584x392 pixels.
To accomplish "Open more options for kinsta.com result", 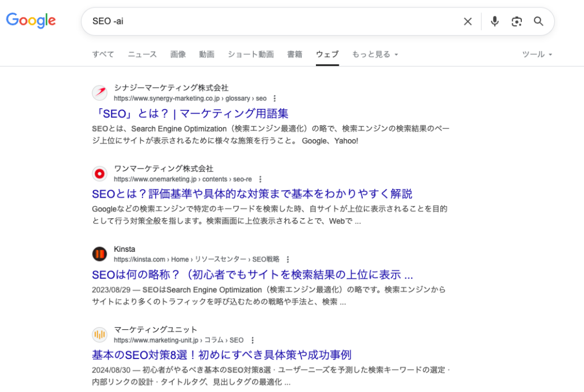I will (x=288, y=260).
